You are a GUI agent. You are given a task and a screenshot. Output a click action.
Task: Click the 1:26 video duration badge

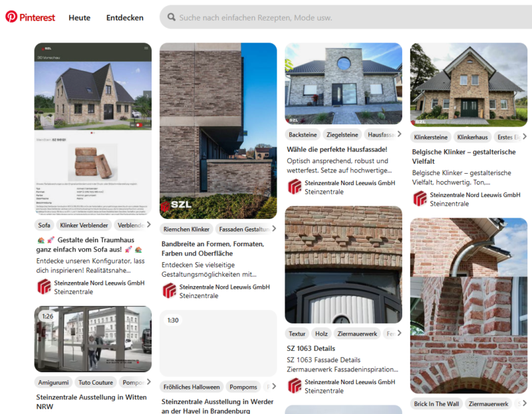pos(47,316)
